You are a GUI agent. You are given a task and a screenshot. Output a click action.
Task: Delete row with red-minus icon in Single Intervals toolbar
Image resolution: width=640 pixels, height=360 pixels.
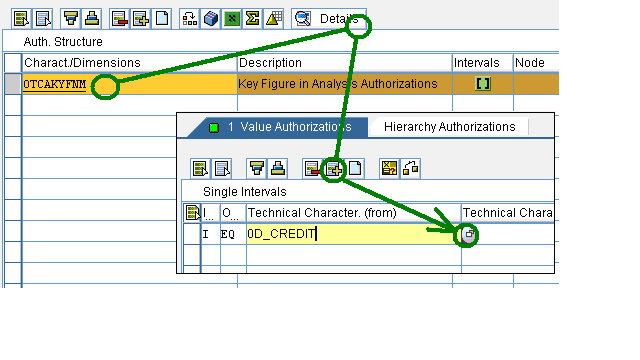pos(313,168)
